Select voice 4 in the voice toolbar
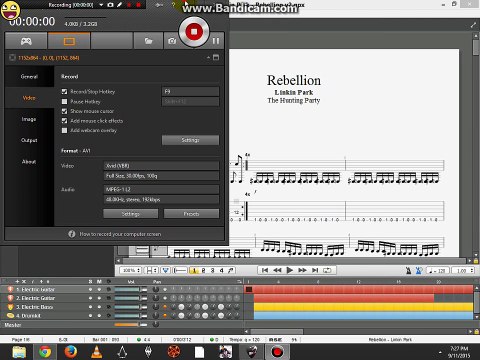Screen dimensions: 480x360 (x=221, y=270)
